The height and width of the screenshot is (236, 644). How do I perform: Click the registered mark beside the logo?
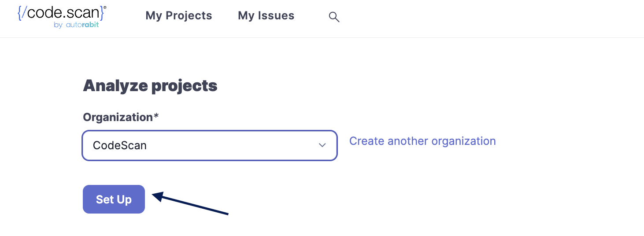[x=105, y=8]
